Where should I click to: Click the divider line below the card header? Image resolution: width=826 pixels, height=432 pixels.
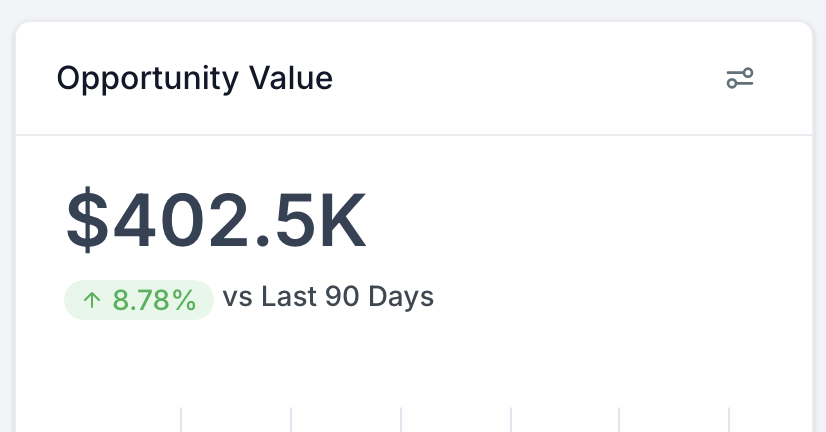point(414,134)
